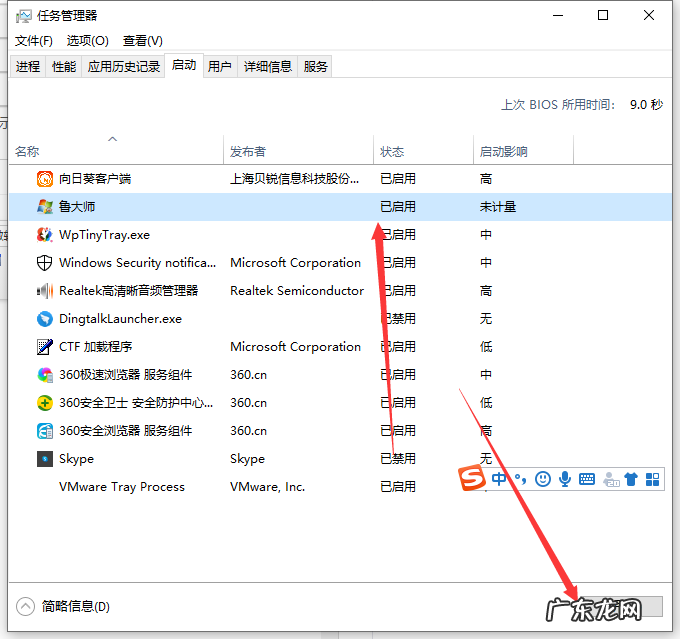This screenshot has height=639, width=680.
Task: Select the Skype startup entry name
Action: click(76, 459)
